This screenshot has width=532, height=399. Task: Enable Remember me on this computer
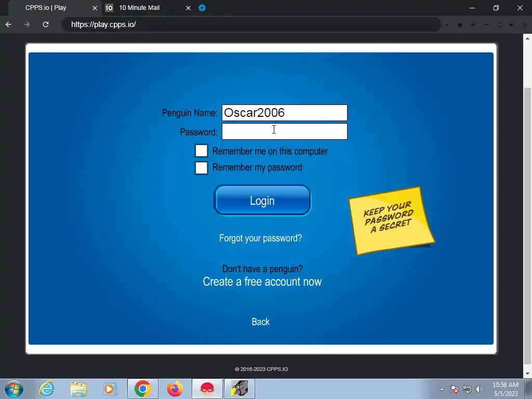click(x=201, y=151)
